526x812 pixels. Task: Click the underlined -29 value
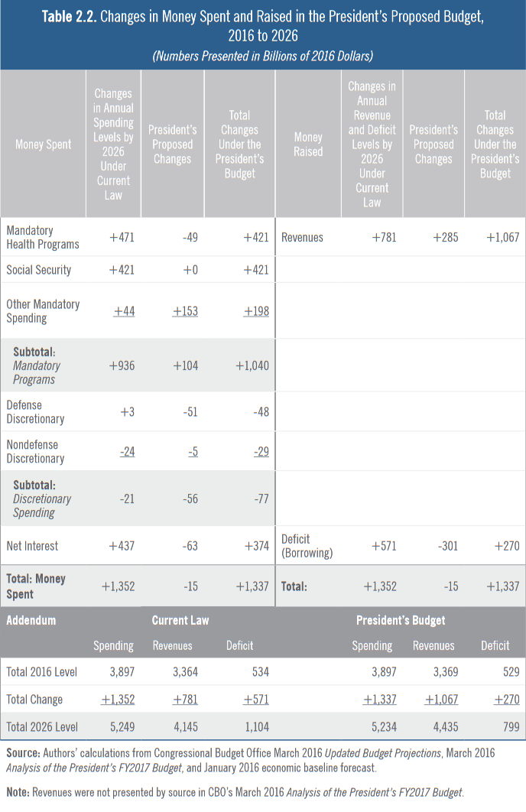coord(260,452)
